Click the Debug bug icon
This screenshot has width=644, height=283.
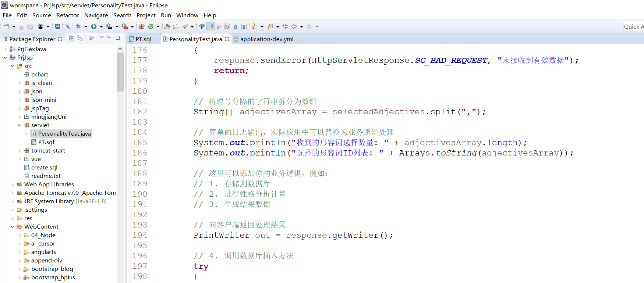[x=78, y=26]
